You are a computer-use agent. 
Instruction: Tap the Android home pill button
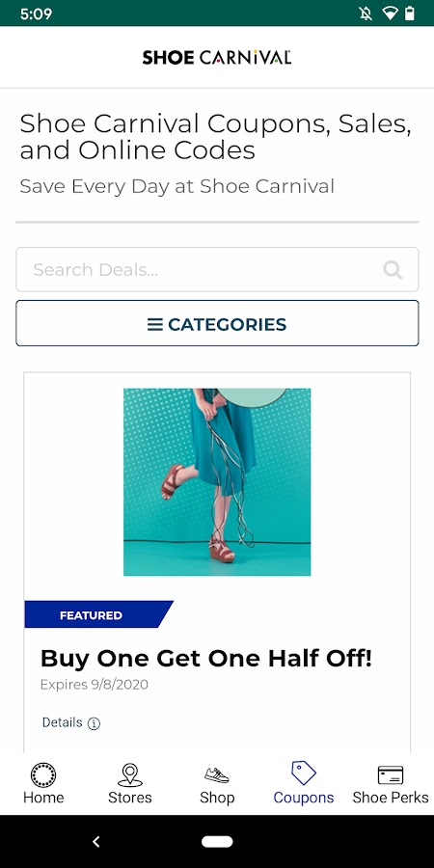[217, 841]
